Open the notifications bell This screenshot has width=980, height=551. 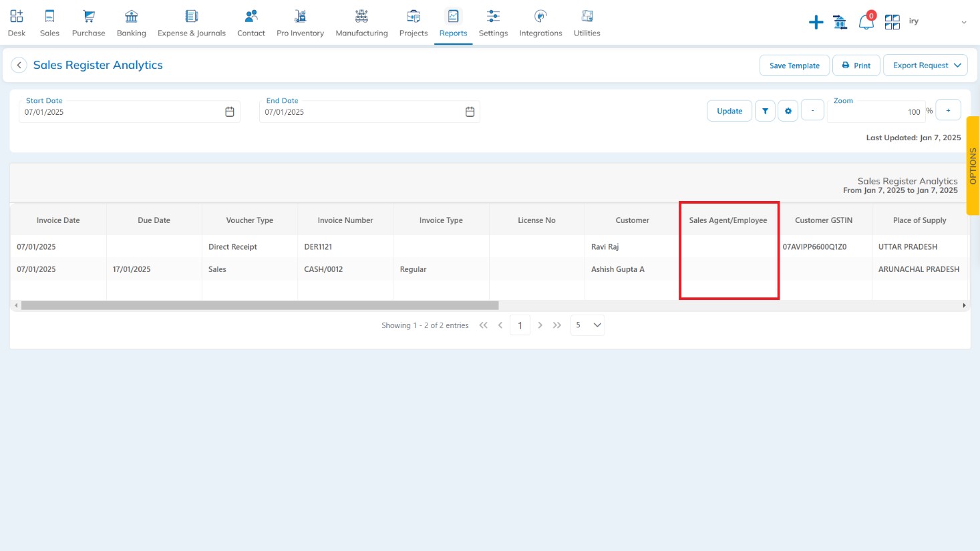point(866,21)
